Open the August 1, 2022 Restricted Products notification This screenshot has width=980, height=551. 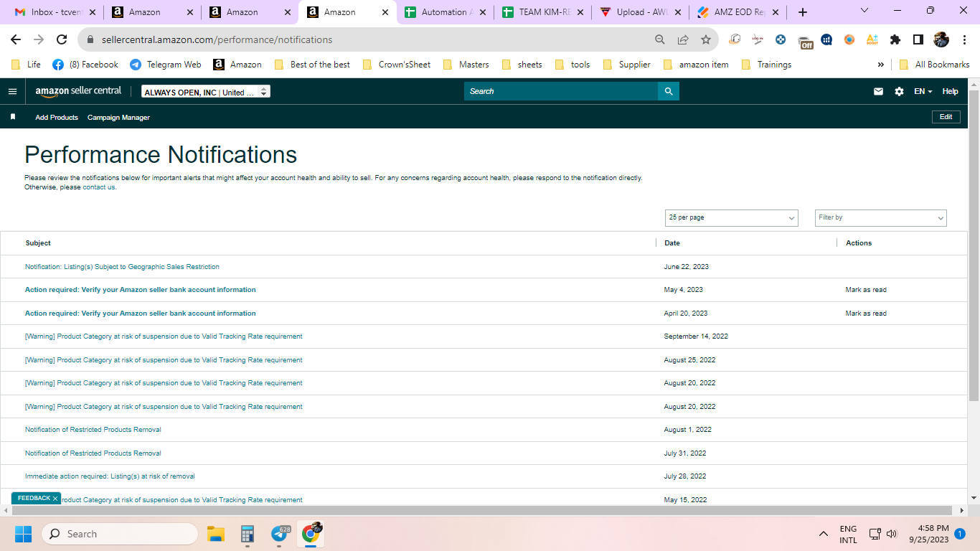pos(93,430)
